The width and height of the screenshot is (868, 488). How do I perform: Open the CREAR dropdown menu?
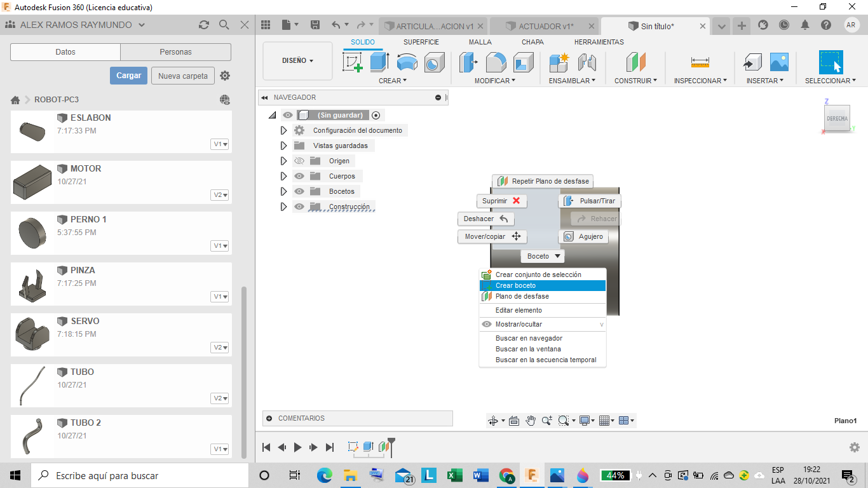[393, 81]
